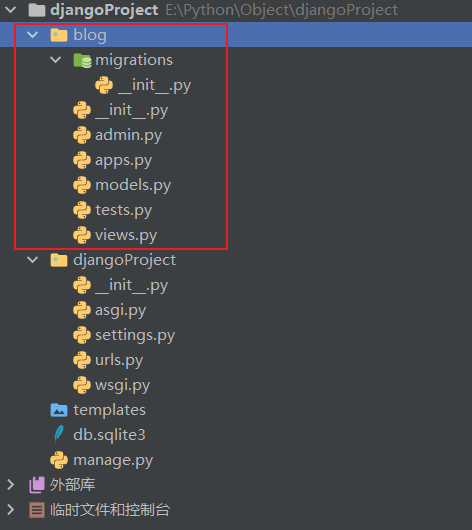Select wsgi.py file
Viewport: 472px width, 530px height.
point(122,385)
